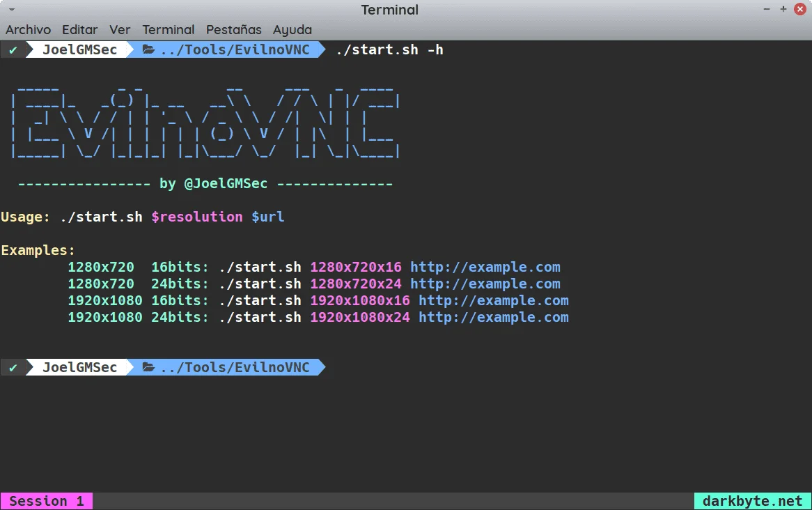Open the Archivo menu
This screenshot has width=812, height=510.
pyautogui.click(x=28, y=29)
